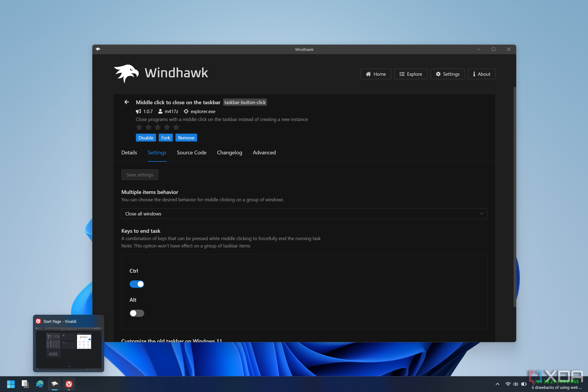Screen dimensions: 588x392
Task: Switch to the Details tab
Action: click(x=128, y=152)
